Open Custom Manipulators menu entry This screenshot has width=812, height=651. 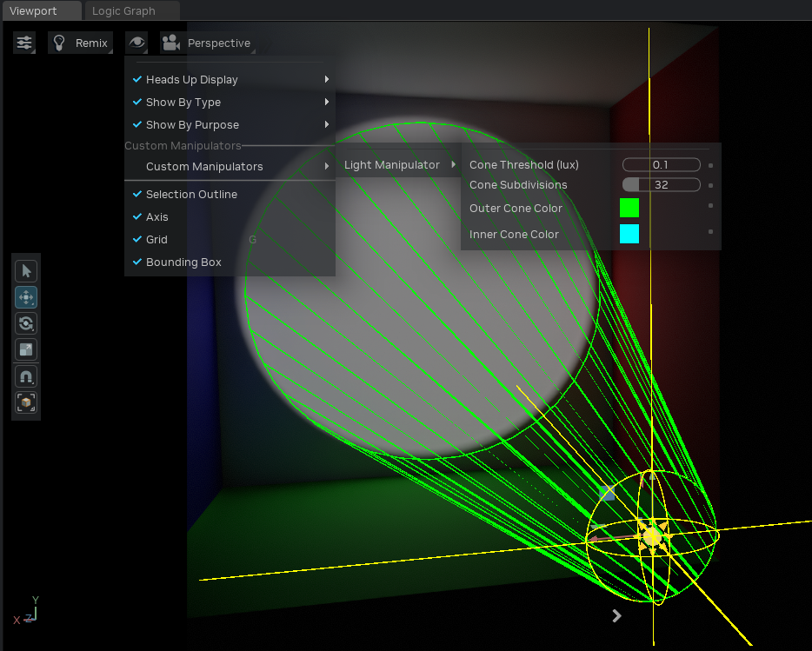[230, 166]
